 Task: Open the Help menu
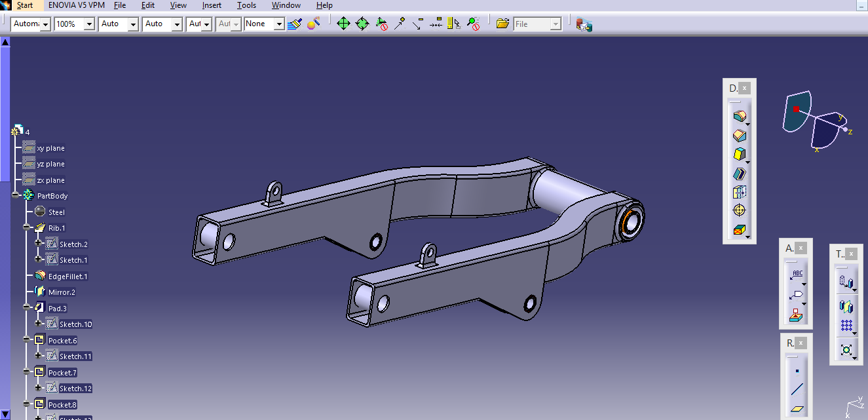pos(324,5)
